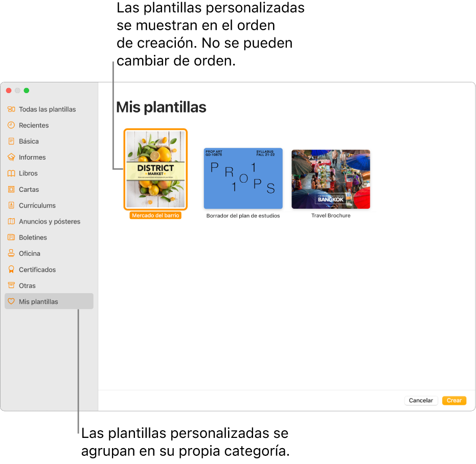Click the green full-screen window button
Image resolution: width=476 pixels, height=464 pixels.
(x=27, y=91)
